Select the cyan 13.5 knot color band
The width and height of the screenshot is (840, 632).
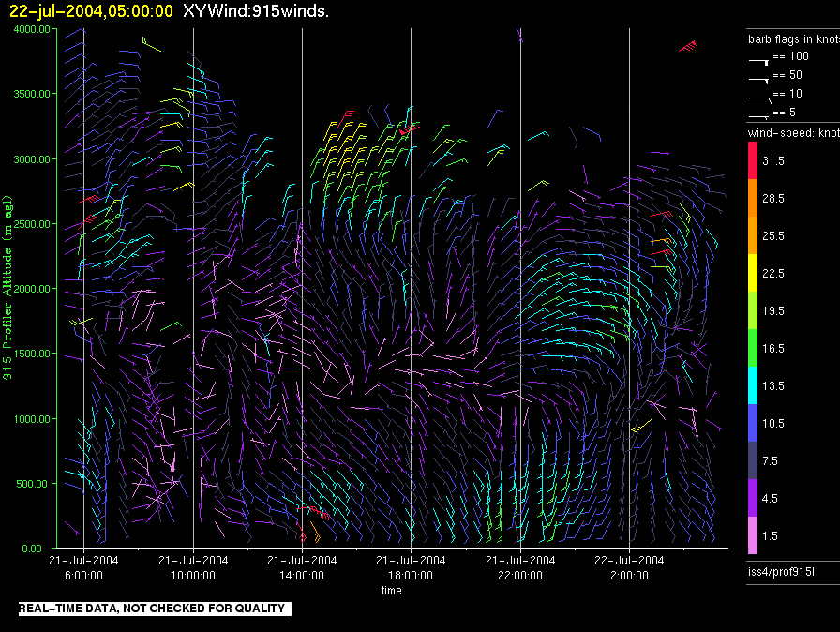click(753, 385)
